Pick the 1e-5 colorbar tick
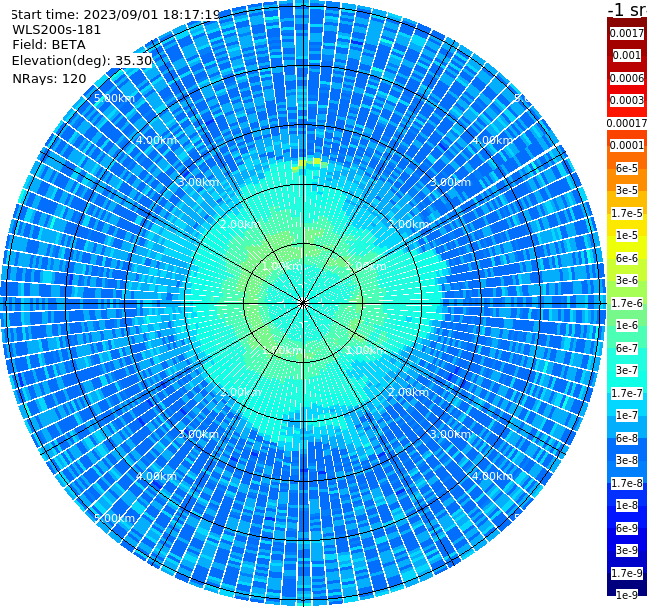647x607 pixels. [x=627, y=235]
